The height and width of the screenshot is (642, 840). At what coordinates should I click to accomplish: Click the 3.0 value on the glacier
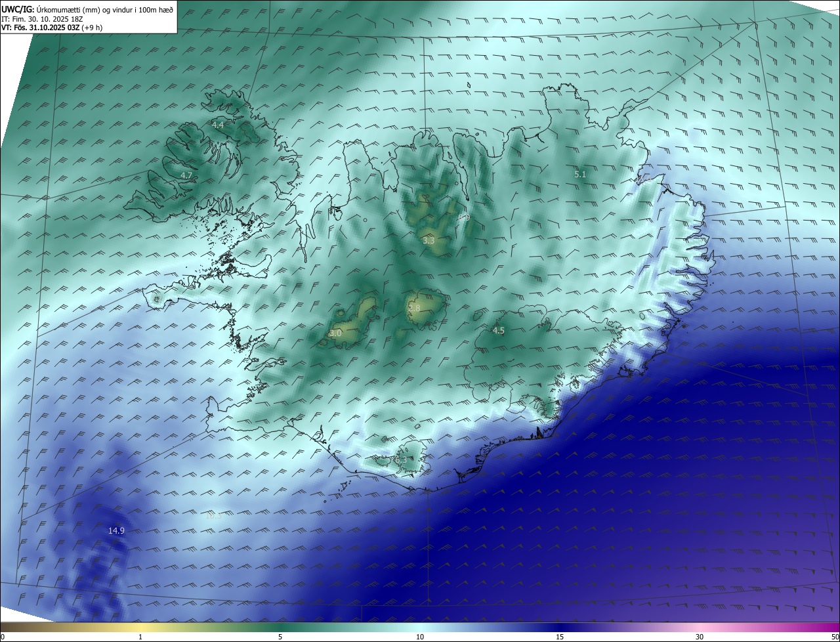(335, 333)
